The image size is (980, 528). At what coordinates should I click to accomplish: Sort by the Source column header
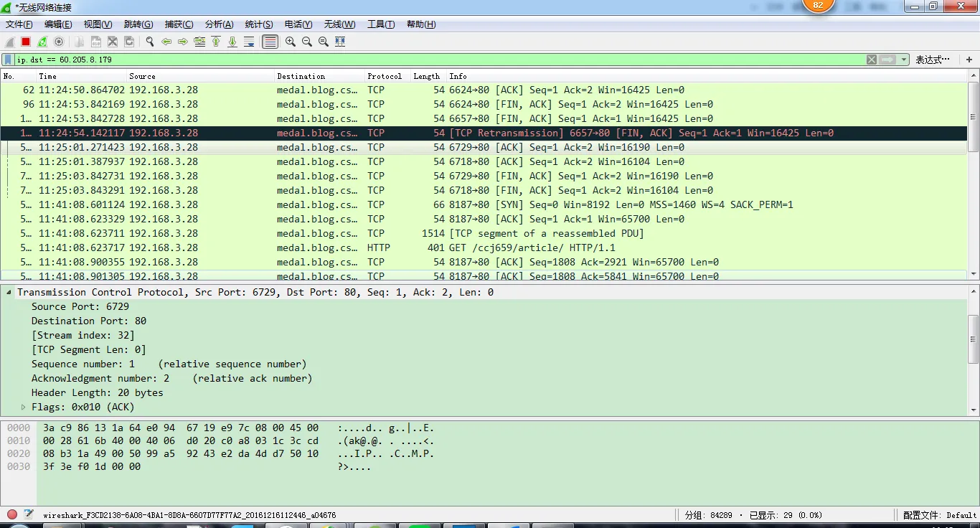click(x=201, y=76)
